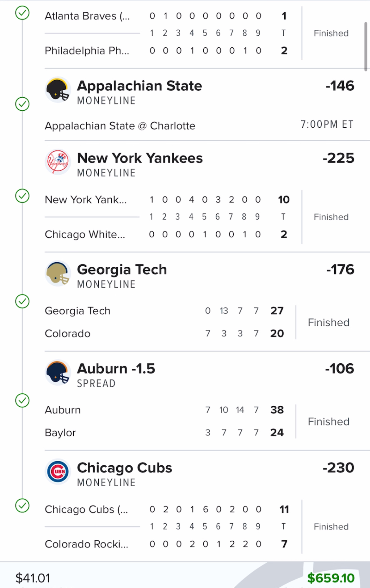Click the $41.01 total wager amount

(x=33, y=578)
